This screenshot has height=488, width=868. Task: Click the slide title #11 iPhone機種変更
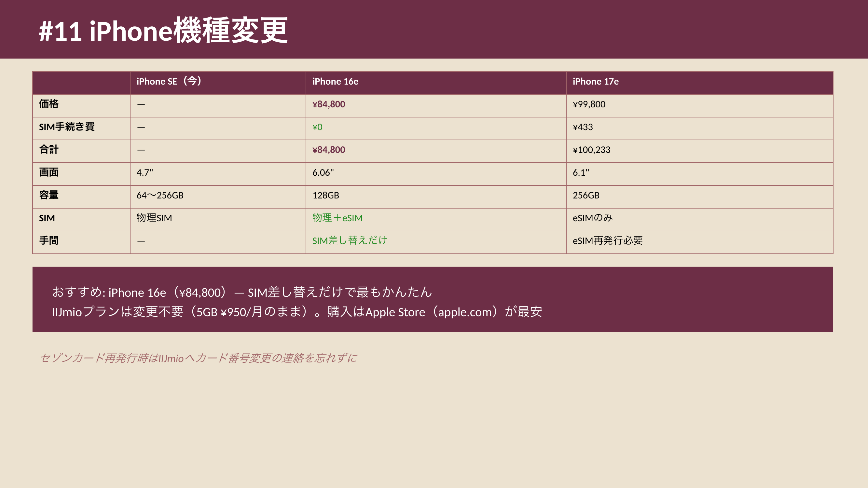[x=163, y=31]
